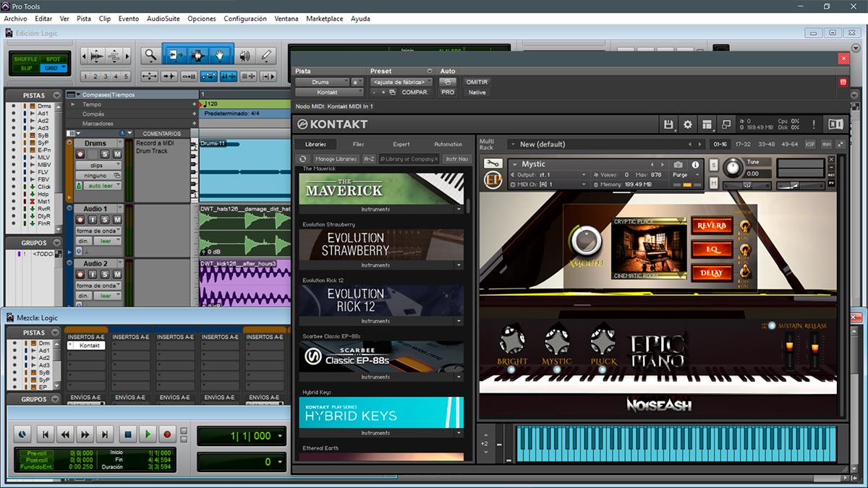Switch to Kontakt Expert tab

(401, 144)
